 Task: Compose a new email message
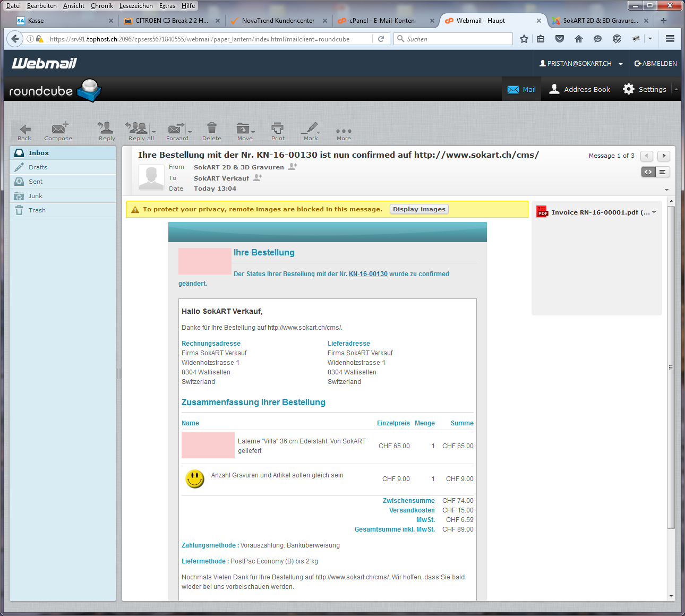tap(58, 131)
